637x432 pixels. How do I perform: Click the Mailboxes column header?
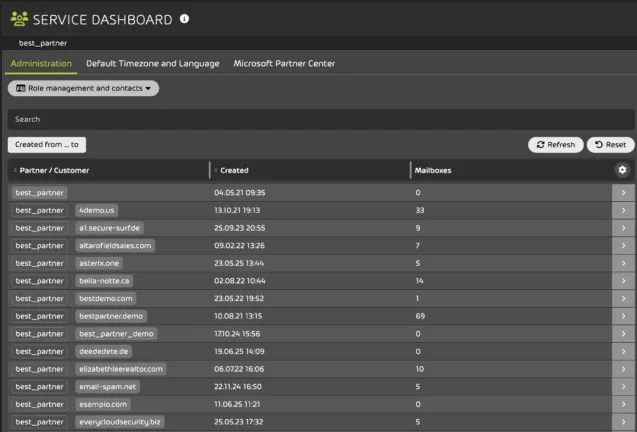point(433,170)
